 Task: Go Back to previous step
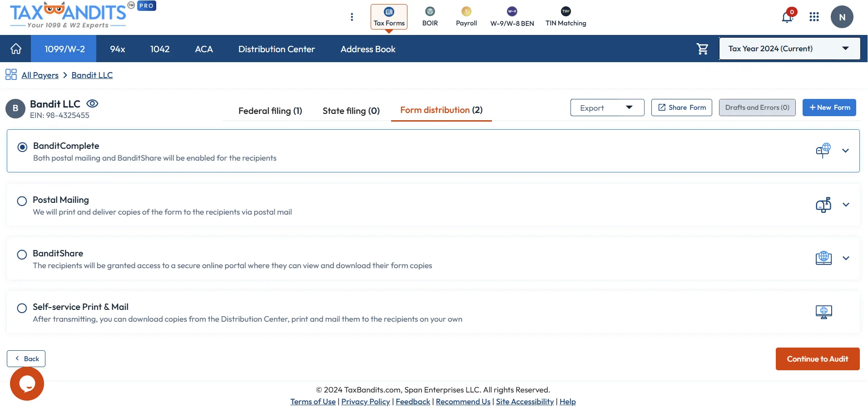click(26, 358)
